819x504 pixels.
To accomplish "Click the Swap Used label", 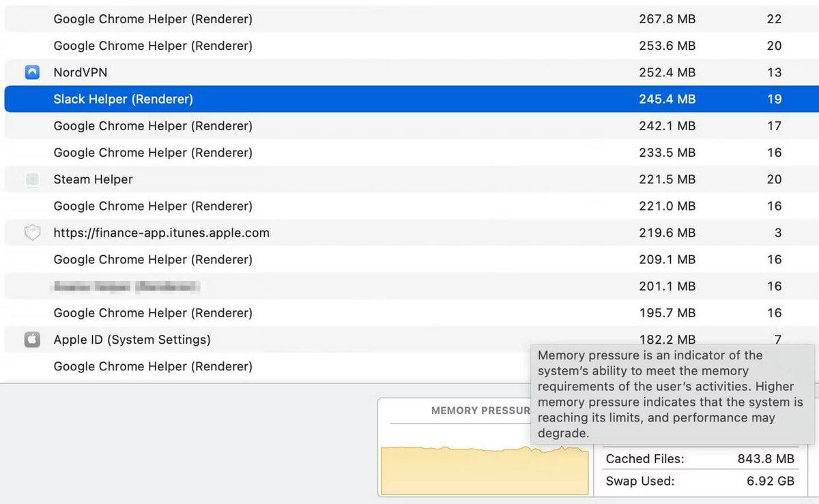I will pos(640,481).
